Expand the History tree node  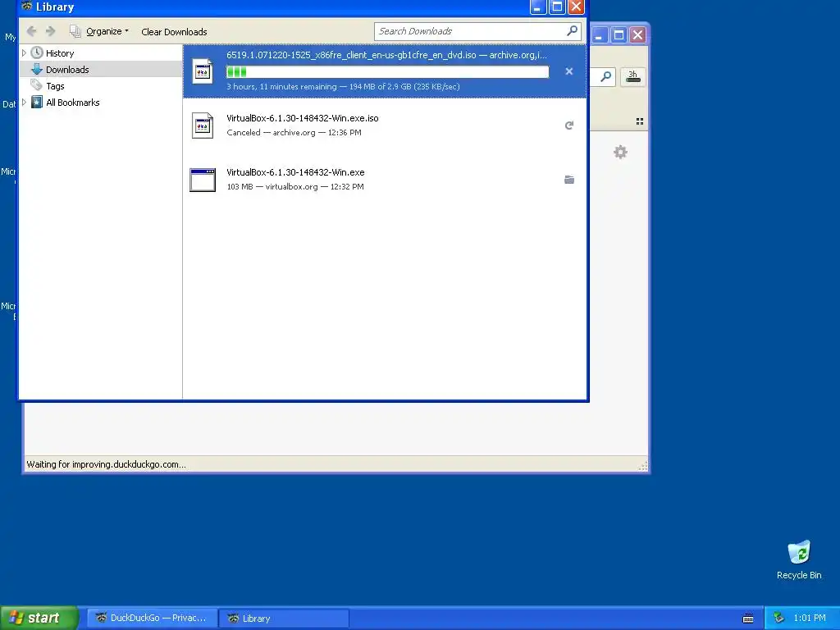click(x=24, y=53)
